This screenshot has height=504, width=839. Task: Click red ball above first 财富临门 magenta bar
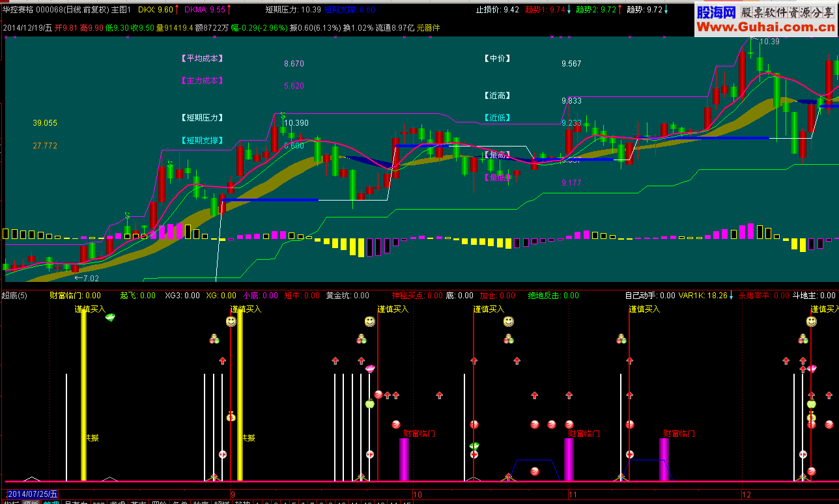point(395,425)
